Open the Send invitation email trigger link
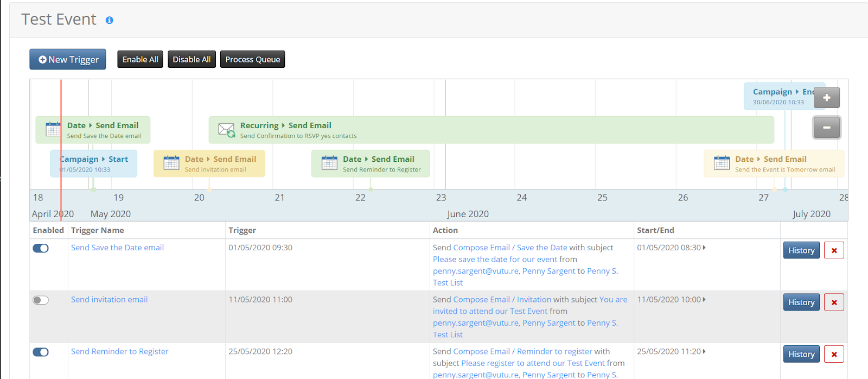The width and height of the screenshot is (868, 379). coord(109,300)
